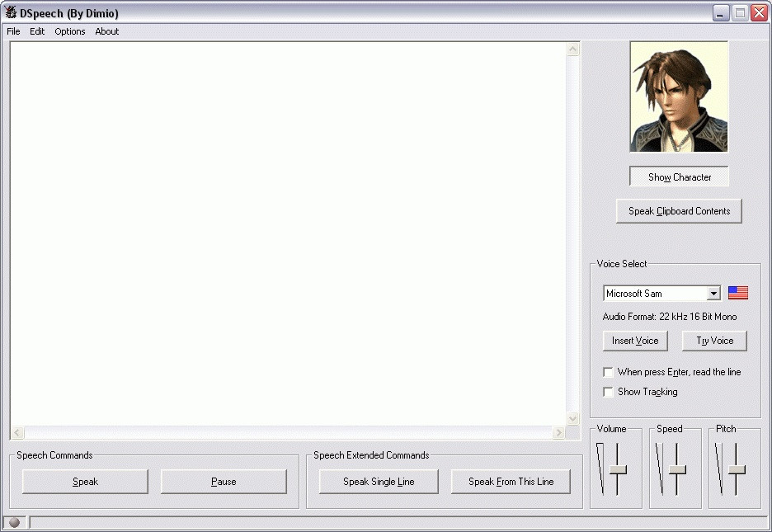Click the vertical scrollbar down arrow
Screen dimensions: 772x532
point(572,419)
